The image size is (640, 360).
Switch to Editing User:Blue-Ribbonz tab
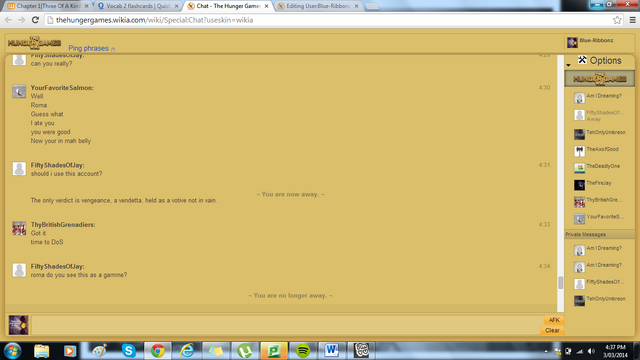pyautogui.click(x=318, y=6)
